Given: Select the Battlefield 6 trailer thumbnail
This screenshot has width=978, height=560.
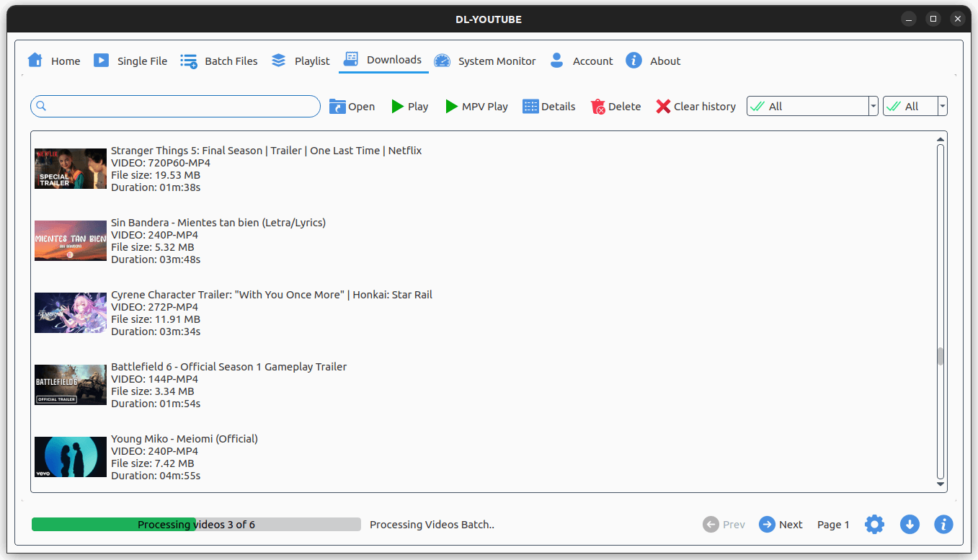Looking at the screenshot, I should coord(71,385).
